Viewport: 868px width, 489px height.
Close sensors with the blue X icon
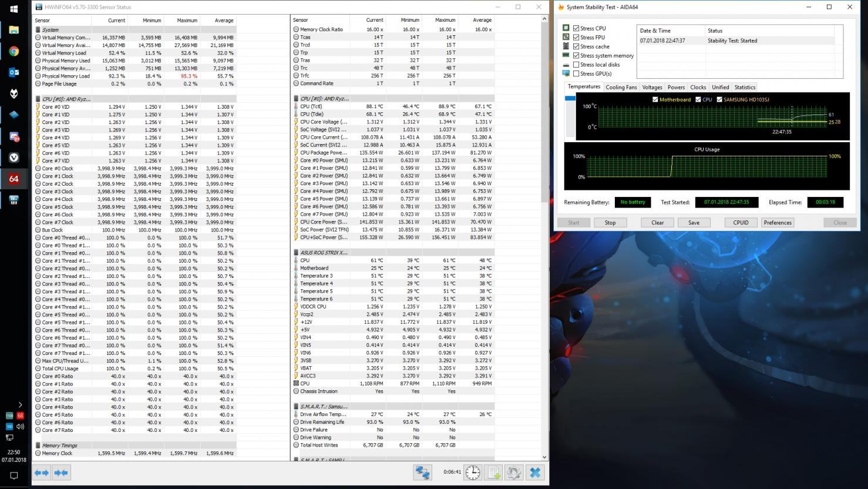535,473
